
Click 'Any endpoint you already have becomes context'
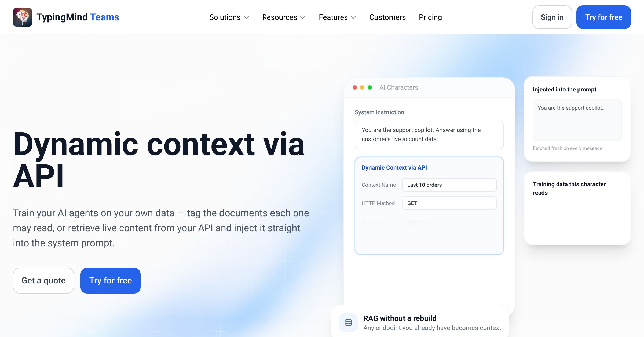point(432,328)
